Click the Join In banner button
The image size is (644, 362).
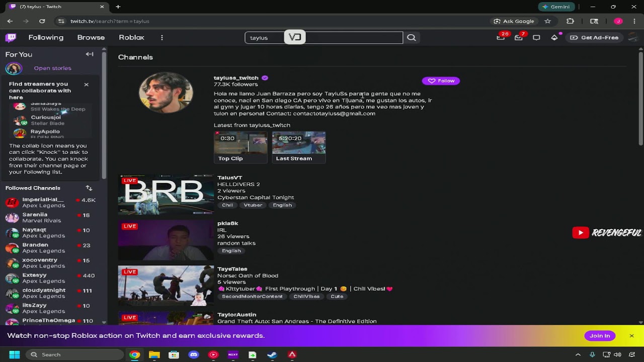[x=600, y=336]
